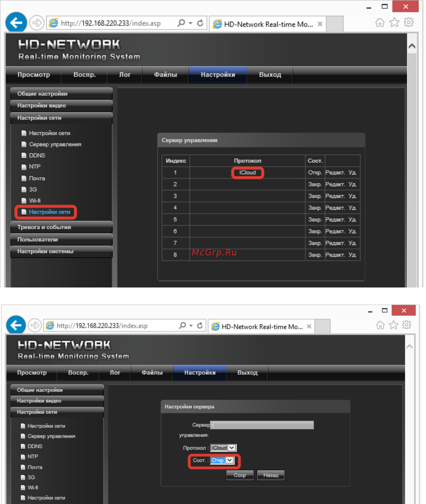
Task: Click Уд. for index 1 ICloud row
Action: 352,172
